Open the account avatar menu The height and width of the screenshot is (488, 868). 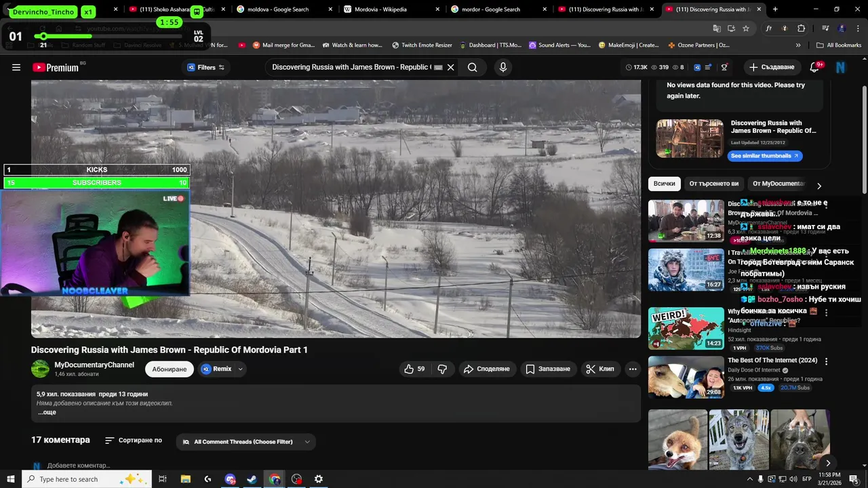click(x=840, y=67)
